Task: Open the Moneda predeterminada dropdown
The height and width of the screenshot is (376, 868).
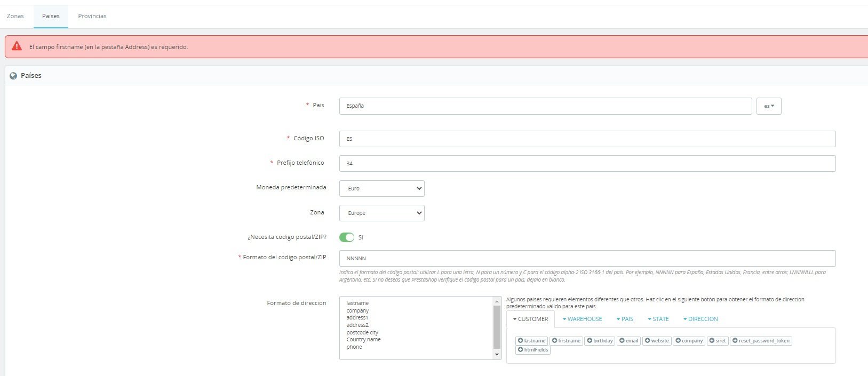Action: 382,188
